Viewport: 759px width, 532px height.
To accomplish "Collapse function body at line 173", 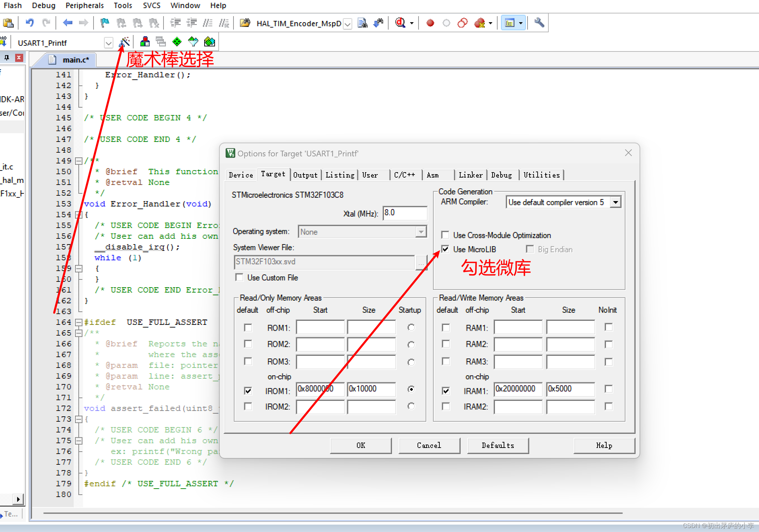I will click(x=78, y=419).
